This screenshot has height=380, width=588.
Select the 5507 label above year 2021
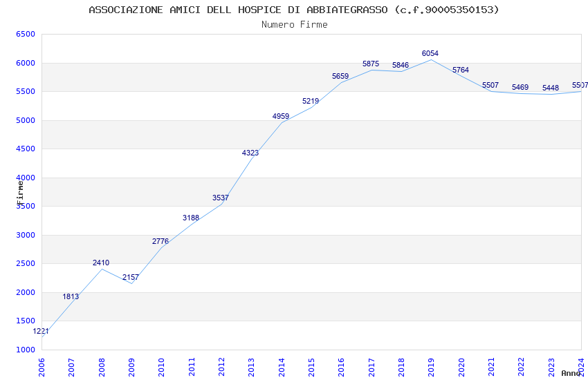pyautogui.click(x=490, y=86)
